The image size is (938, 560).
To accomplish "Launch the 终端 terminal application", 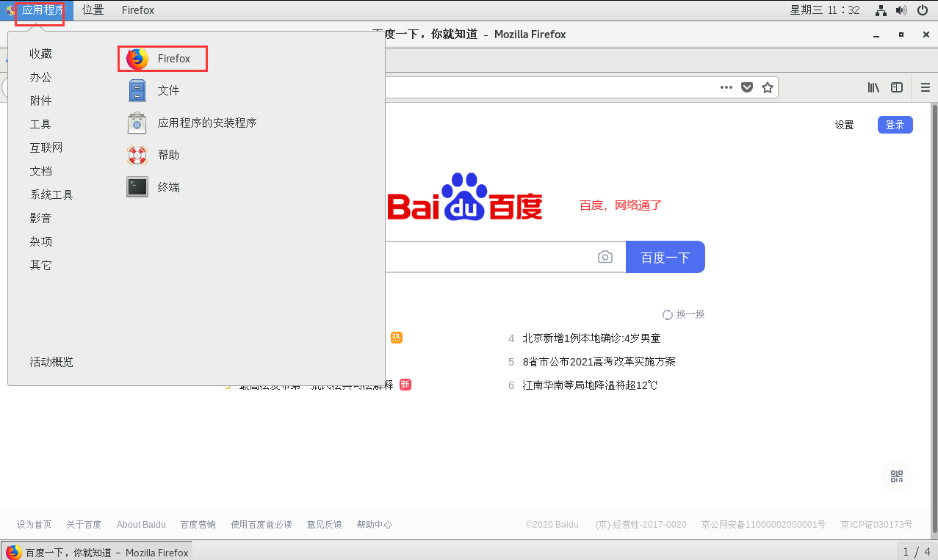I will pos(154,187).
